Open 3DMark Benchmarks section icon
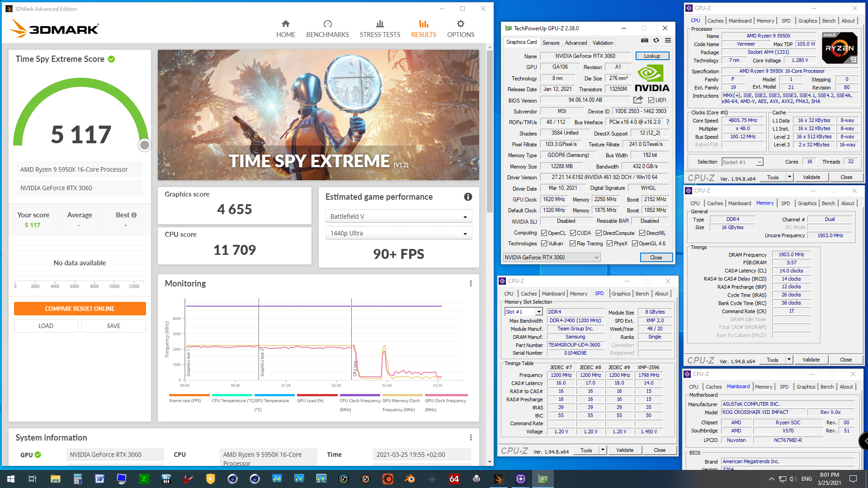The image size is (868, 488). coord(328,24)
